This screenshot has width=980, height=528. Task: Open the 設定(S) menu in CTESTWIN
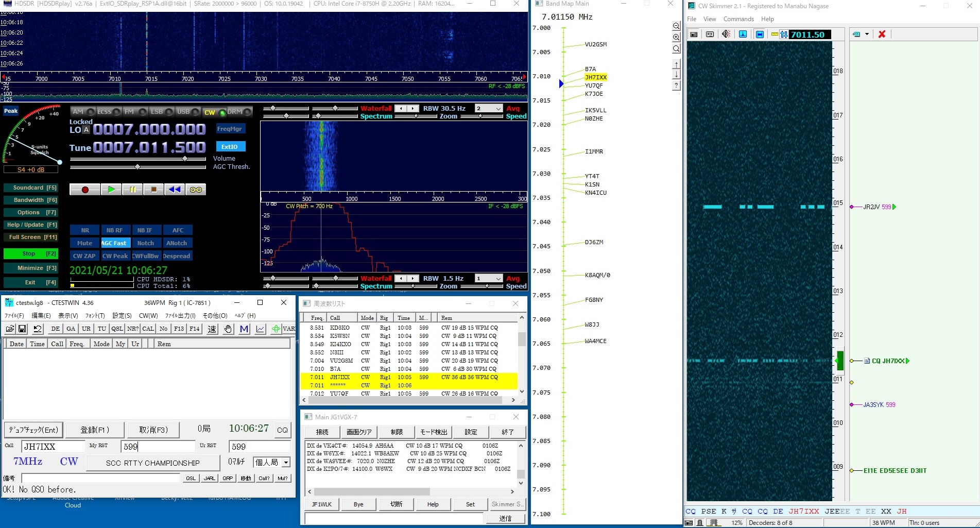tap(122, 316)
